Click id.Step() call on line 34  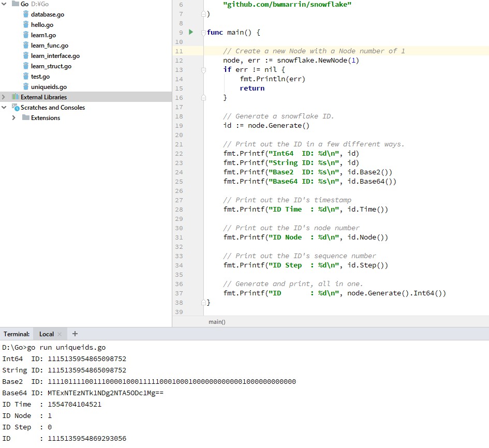point(368,265)
